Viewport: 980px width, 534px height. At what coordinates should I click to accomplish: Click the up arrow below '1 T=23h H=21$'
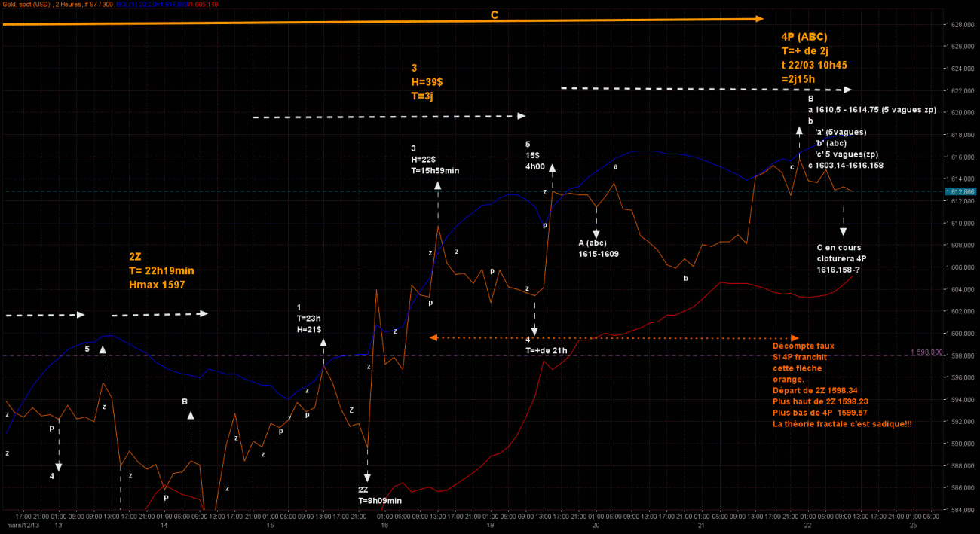click(323, 352)
